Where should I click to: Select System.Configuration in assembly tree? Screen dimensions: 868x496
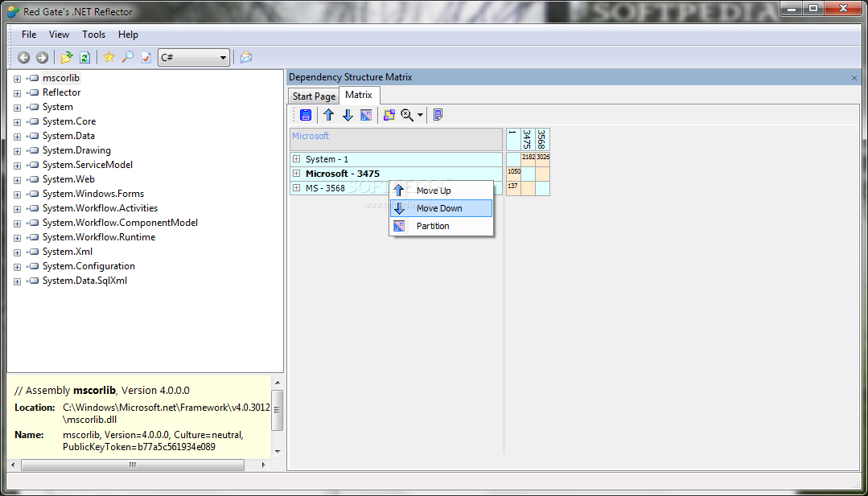coord(88,266)
